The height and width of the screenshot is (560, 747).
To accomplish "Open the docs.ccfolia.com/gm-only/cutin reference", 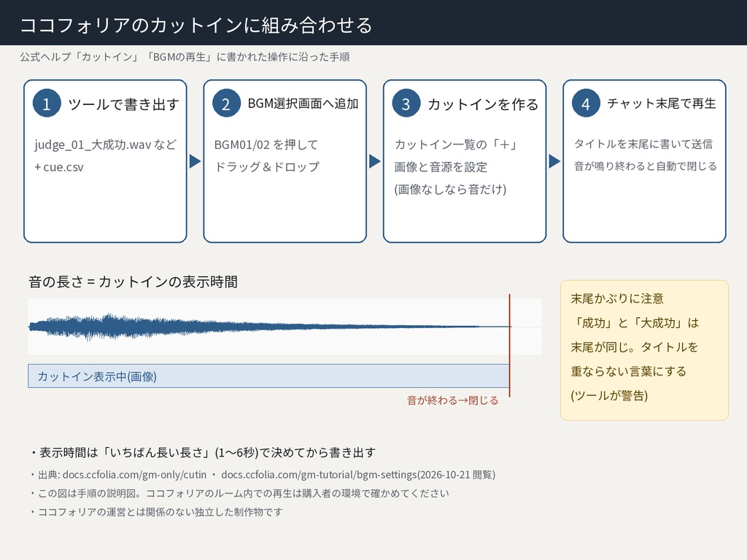I will [x=134, y=475].
